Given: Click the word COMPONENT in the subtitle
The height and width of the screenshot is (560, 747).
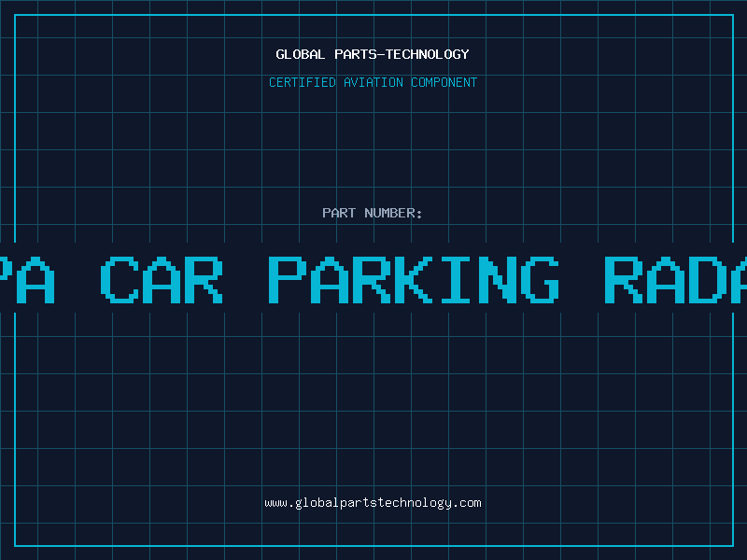Looking at the screenshot, I should (x=444, y=82).
